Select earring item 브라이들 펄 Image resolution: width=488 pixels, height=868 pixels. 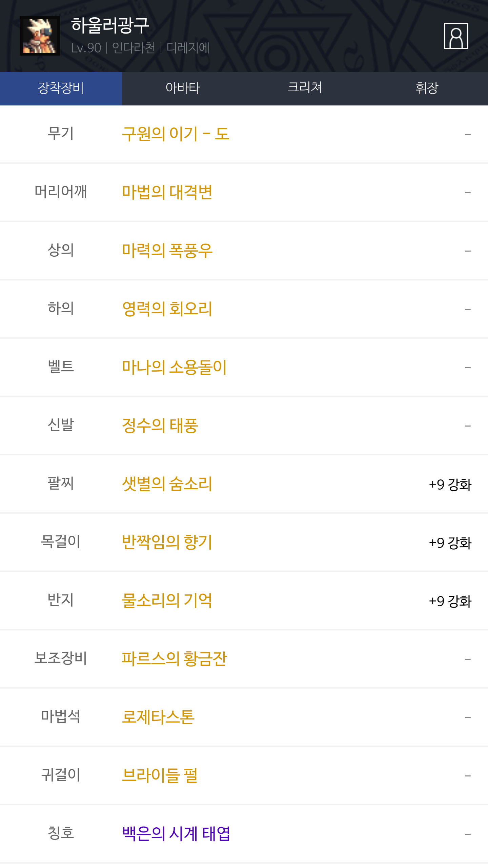160,775
